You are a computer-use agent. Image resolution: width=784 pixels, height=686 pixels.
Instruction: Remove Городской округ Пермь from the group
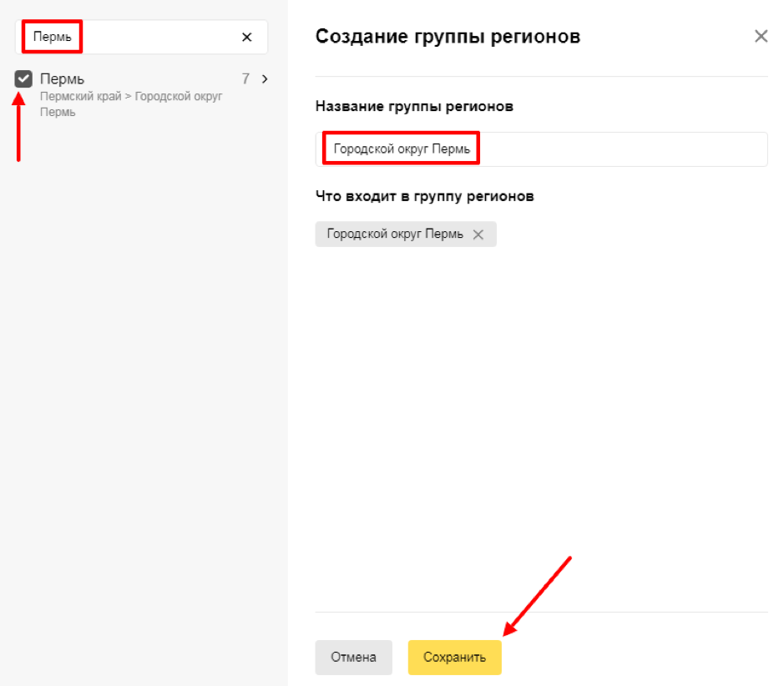point(478,235)
